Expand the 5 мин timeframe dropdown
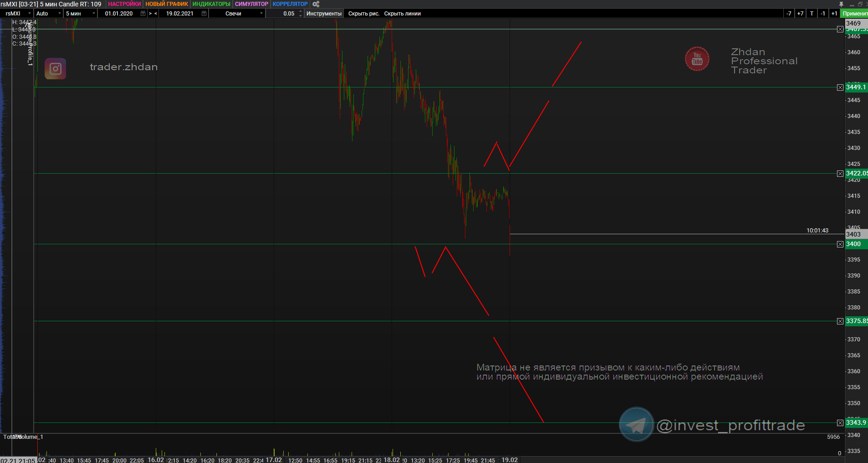 [x=94, y=14]
